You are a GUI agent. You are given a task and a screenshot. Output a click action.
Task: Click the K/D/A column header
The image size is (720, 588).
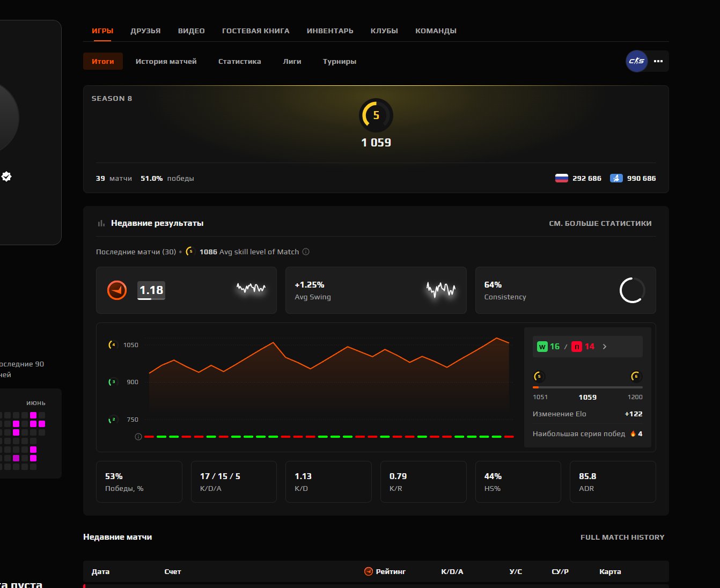452,571
